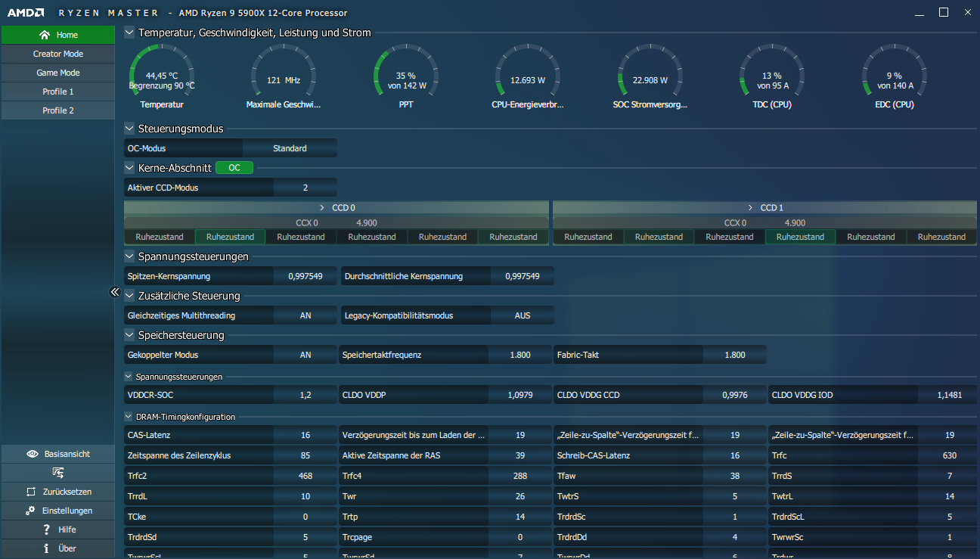Open Profile 2
Image resolution: width=980 pixels, height=559 pixels.
tap(58, 110)
